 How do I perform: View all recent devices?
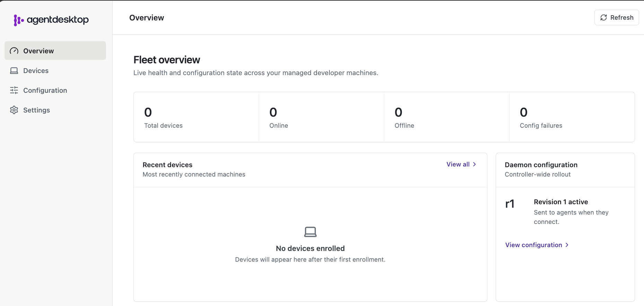click(x=461, y=164)
